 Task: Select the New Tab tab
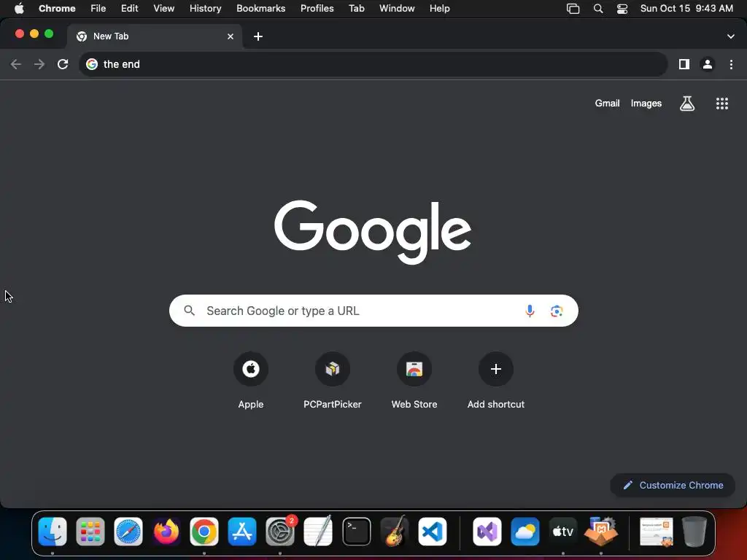click(155, 36)
